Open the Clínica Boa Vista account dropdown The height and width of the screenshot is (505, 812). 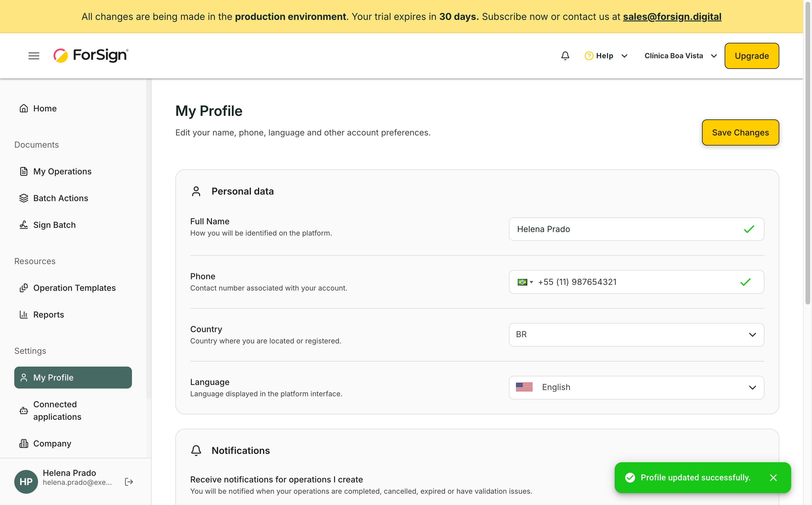pos(680,56)
